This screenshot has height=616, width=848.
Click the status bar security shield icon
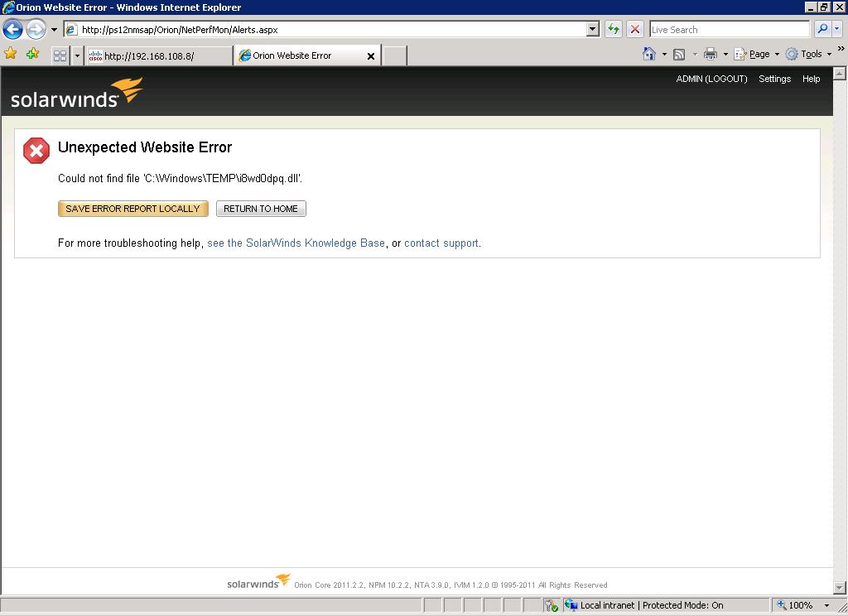tap(551, 605)
